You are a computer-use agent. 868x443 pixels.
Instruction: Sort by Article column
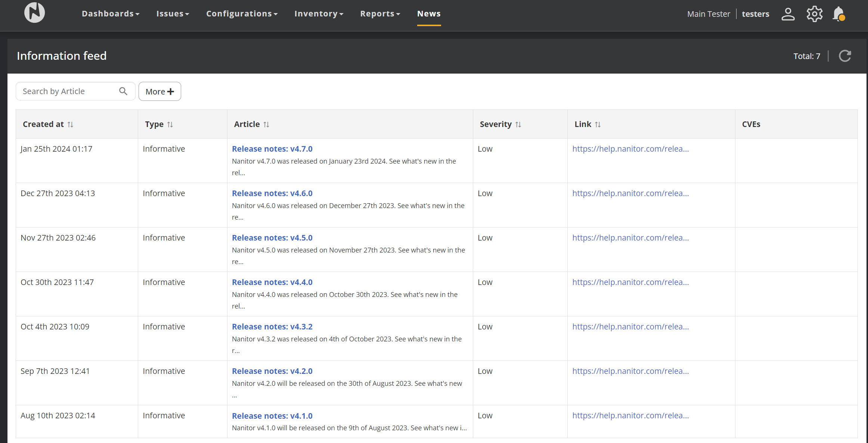click(x=266, y=124)
